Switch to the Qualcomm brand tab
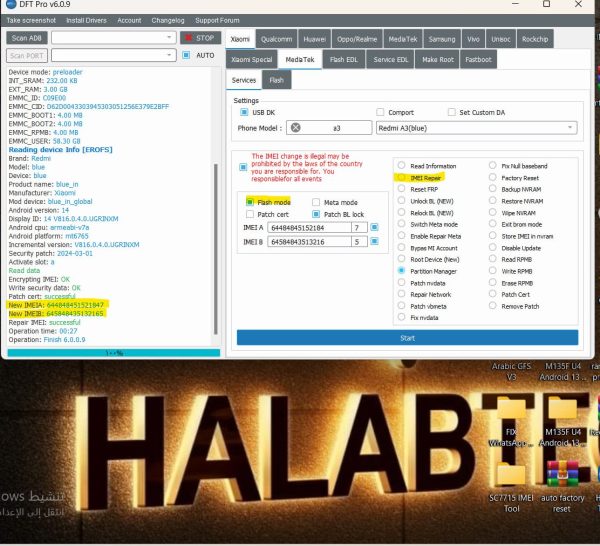The image size is (600, 546). (x=276, y=39)
